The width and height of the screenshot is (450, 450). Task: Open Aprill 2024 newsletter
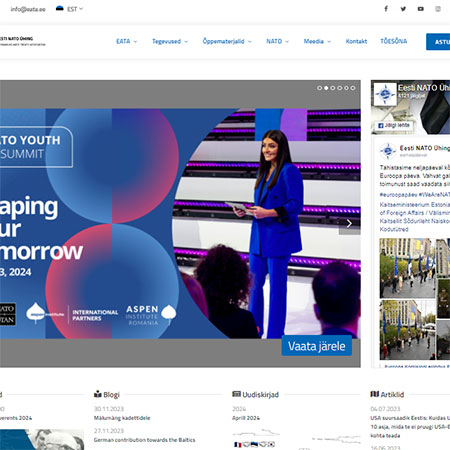[x=246, y=418]
